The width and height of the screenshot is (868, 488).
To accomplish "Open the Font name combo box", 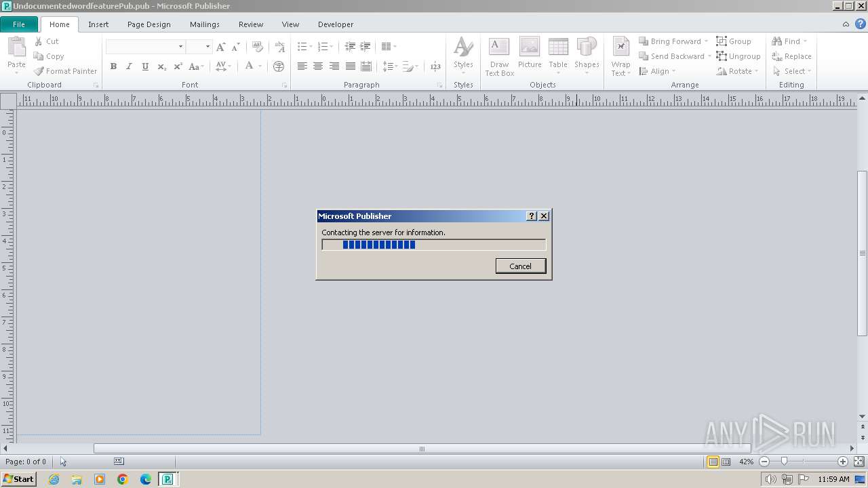I will (145, 47).
